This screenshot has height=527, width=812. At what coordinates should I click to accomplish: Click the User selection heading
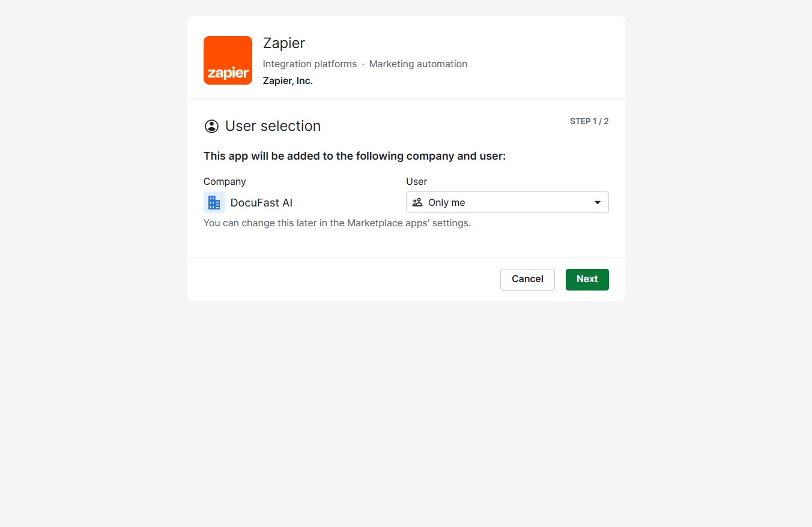coord(273,126)
